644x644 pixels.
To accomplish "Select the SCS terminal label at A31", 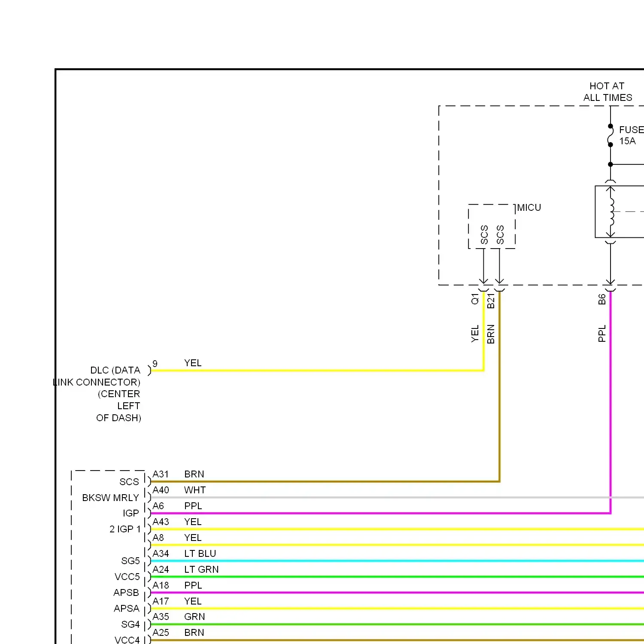I will pyautogui.click(x=129, y=482).
